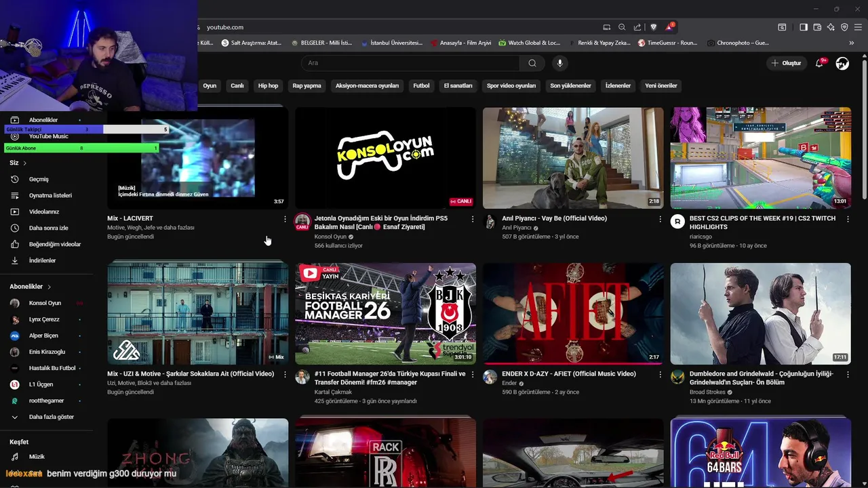The image size is (868, 488).
Task: Open the Beşiktaş Football Manager 26 thumbnail
Action: 385,314
